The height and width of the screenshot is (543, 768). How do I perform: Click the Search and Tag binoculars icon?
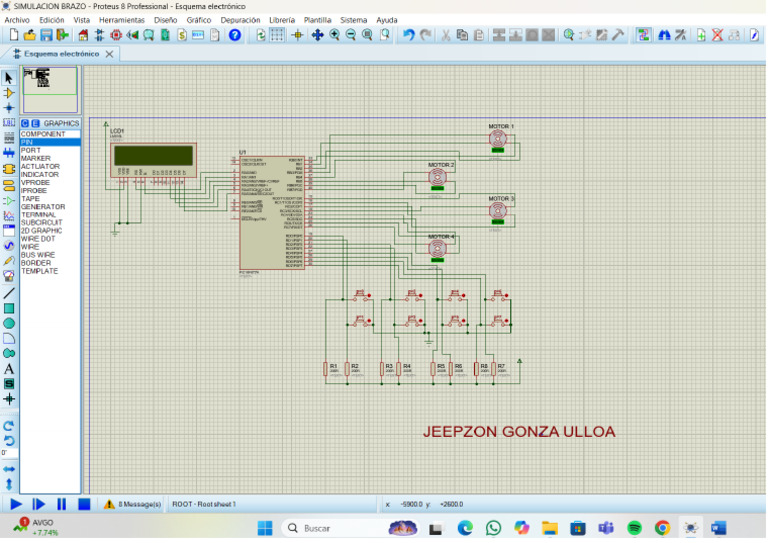(x=664, y=35)
